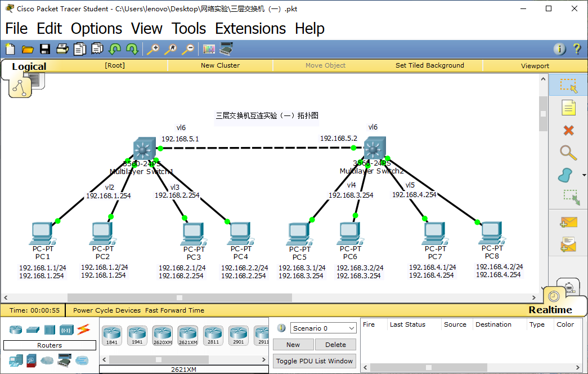Pick the 2811 router model
The image size is (588, 374).
coord(213,335)
